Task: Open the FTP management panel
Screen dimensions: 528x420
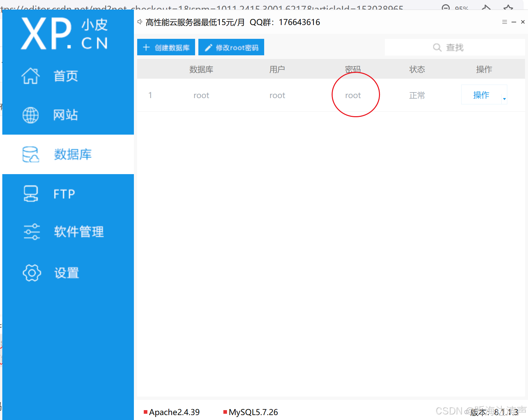Action: (64, 194)
